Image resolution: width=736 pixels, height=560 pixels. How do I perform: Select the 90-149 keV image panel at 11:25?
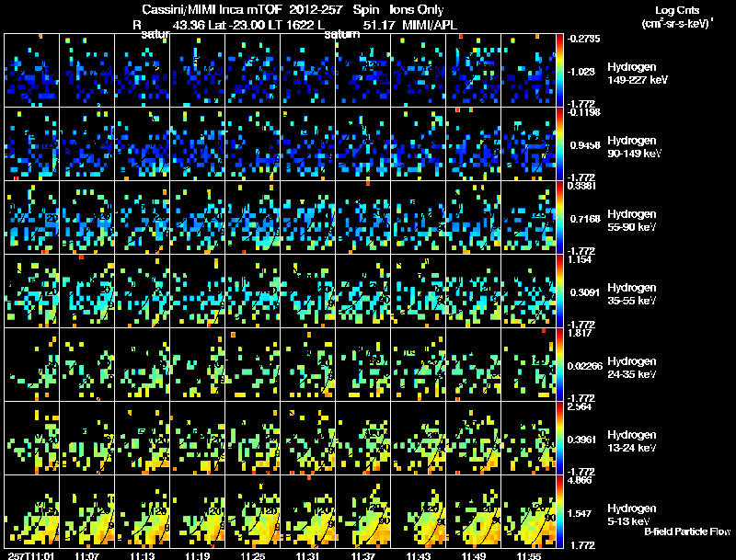(252, 144)
